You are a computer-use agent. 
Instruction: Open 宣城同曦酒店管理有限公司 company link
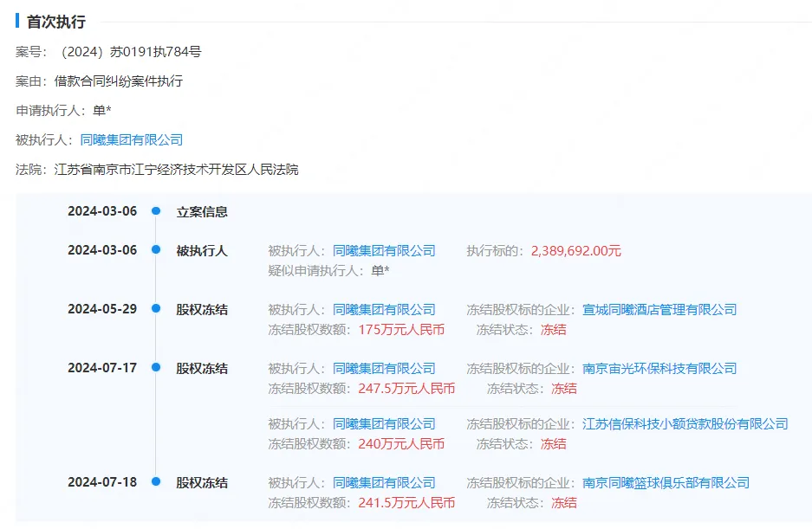pos(659,310)
